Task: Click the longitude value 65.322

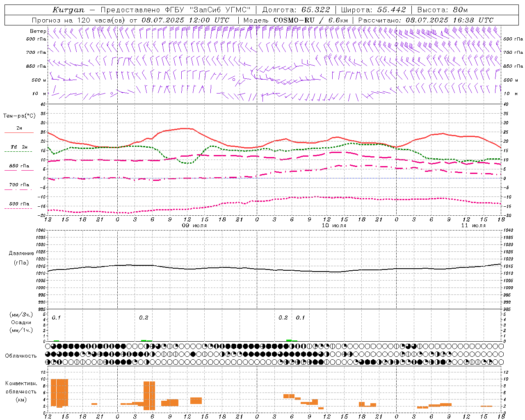Action: 315,10
